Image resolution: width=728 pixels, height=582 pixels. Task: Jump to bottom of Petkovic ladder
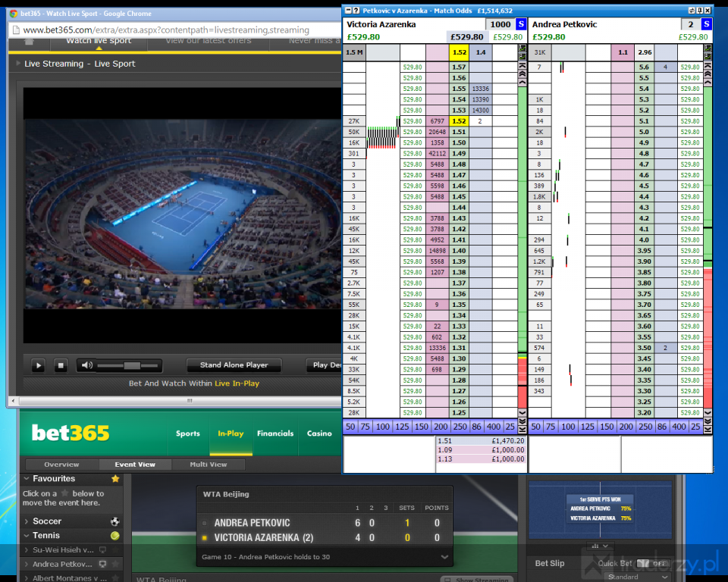coord(708,430)
